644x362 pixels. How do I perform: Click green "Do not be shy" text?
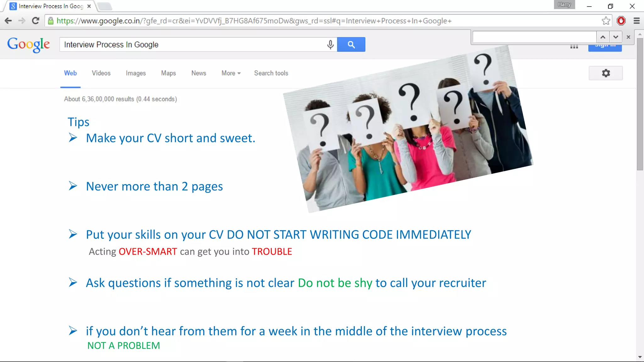[335, 283]
